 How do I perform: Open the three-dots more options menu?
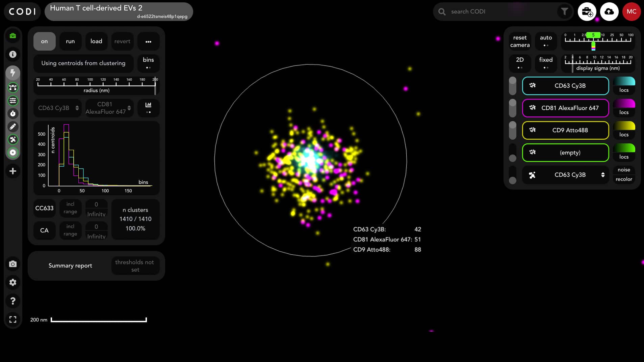[148, 41]
